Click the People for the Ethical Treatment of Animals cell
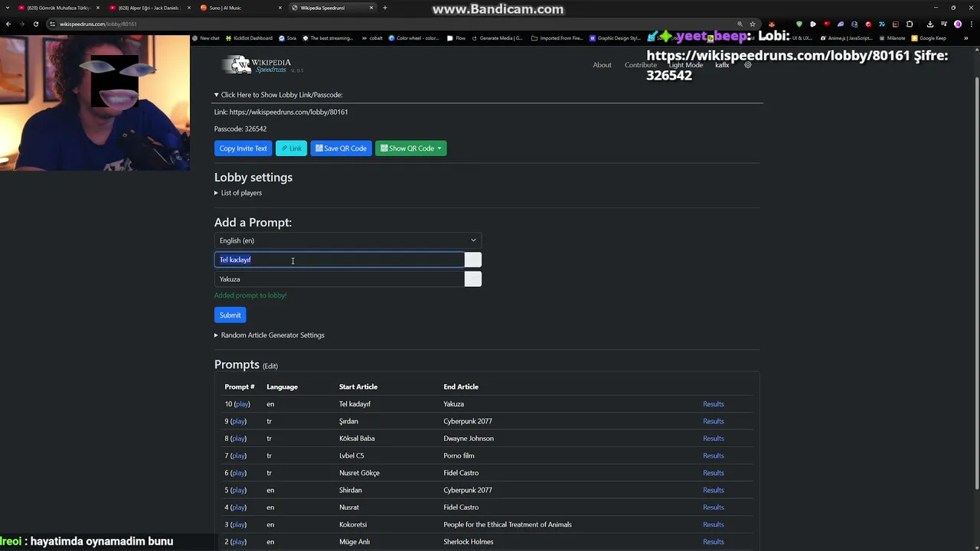This screenshot has height=551, width=980. click(x=508, y=525)
